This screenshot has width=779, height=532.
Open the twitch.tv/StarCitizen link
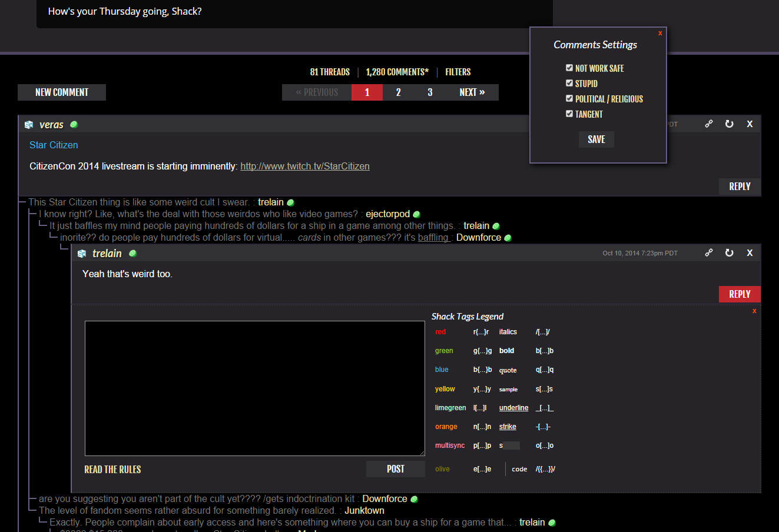pyautogui.click(x=305, y=167)
